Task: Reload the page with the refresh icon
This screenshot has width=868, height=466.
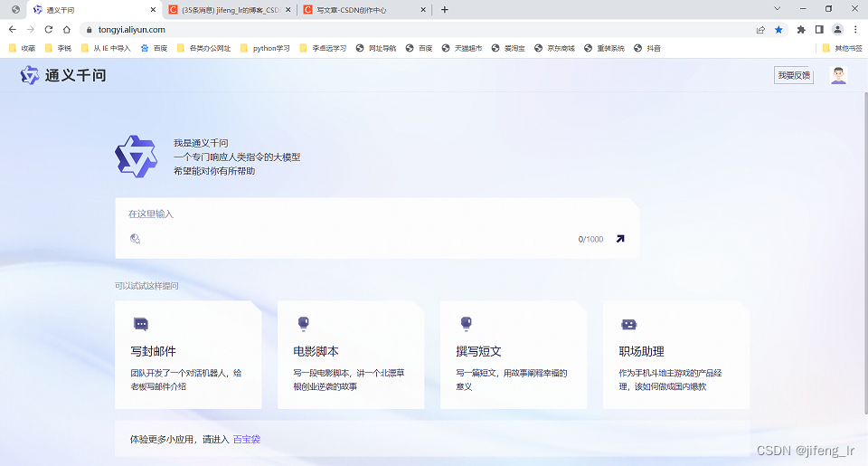Action: [x=49, y=29]
